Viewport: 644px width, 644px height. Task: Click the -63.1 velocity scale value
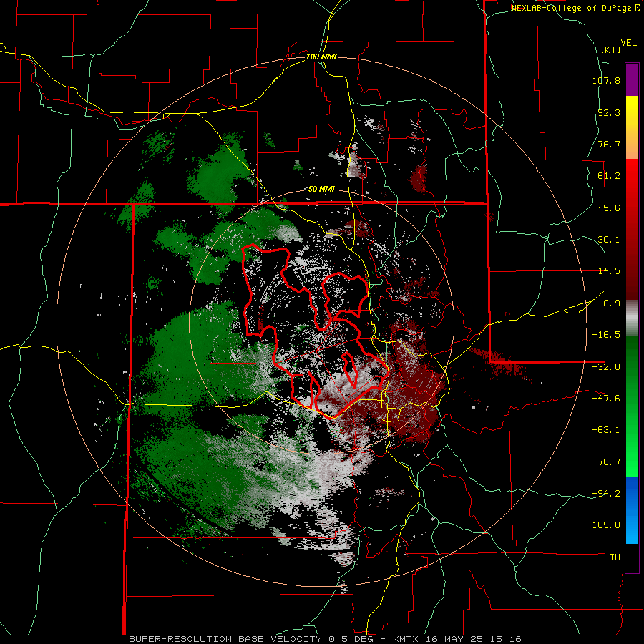pos(606,430)
